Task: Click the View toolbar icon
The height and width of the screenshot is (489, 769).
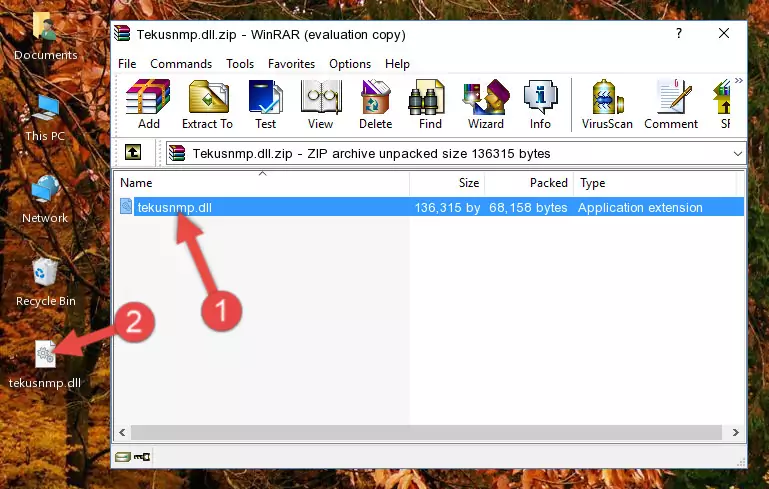Action: click(x=321, y=104)
